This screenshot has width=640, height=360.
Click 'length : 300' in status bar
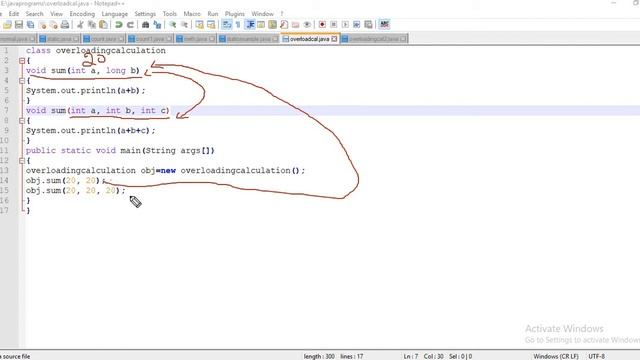click(319, 356)
